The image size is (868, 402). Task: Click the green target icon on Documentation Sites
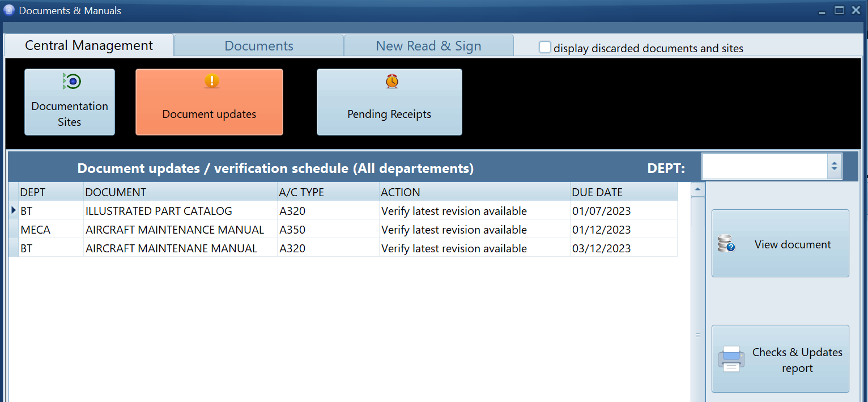71,82
